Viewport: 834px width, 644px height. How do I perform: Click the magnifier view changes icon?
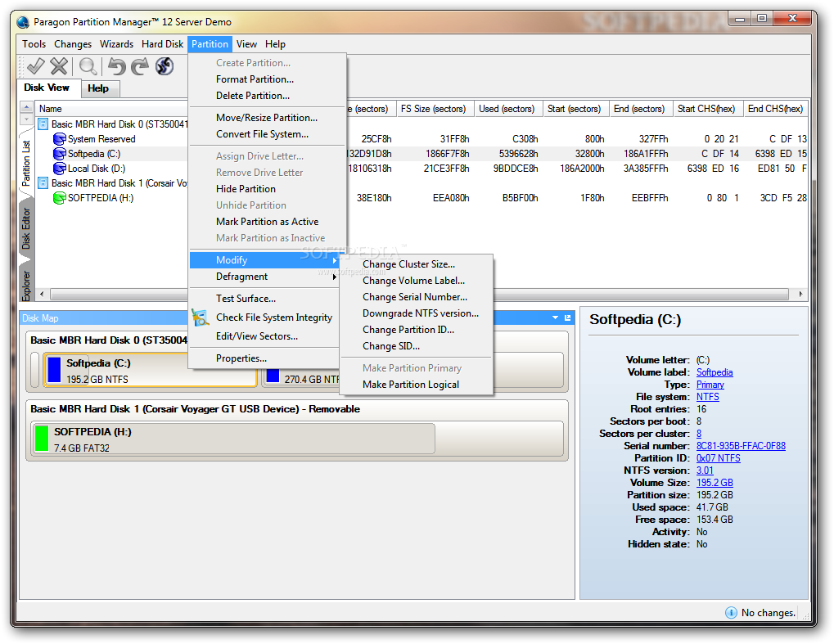pyautogui.click(x=88, y=66)
